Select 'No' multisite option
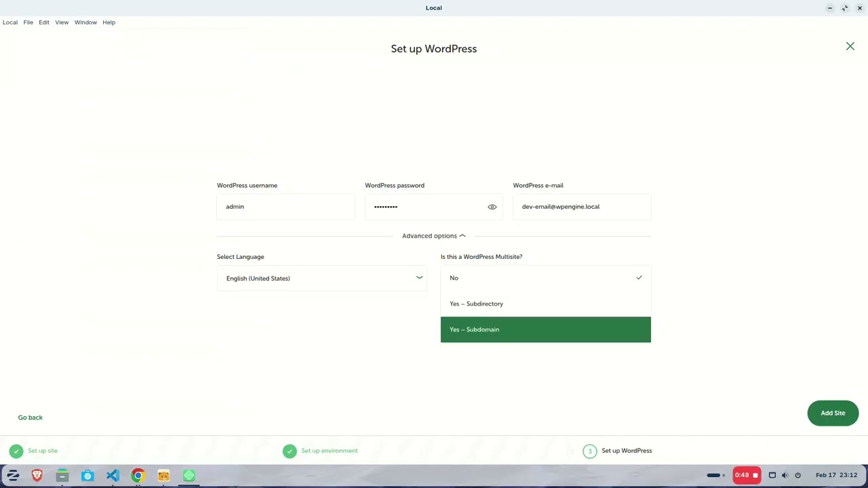868x488 pixels. coord(546,278)
